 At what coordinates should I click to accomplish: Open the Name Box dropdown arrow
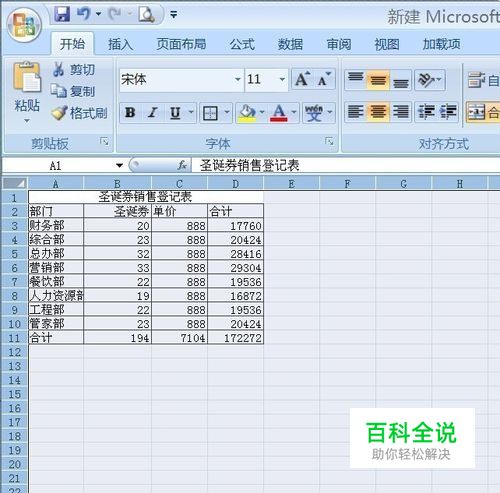click(119, 165)
